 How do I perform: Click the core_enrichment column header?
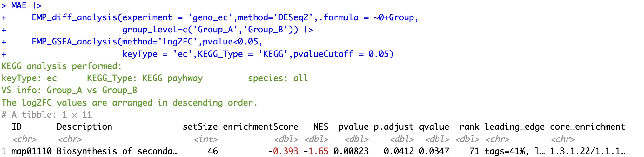tap(587, 127)
